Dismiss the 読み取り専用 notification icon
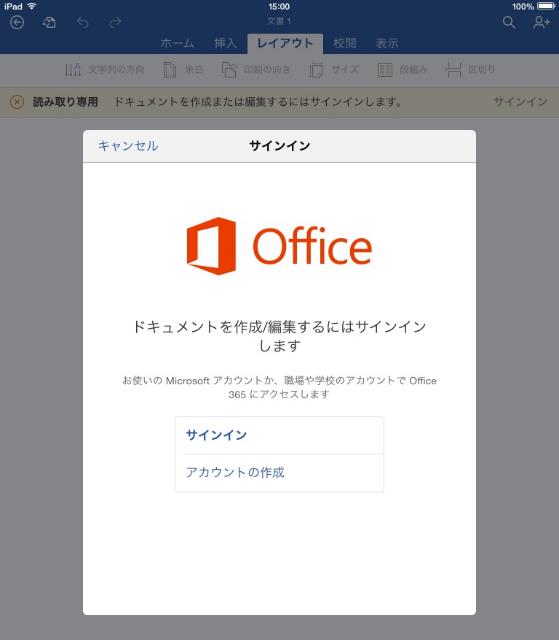559x640 pixels. click(x=17, y=102)
